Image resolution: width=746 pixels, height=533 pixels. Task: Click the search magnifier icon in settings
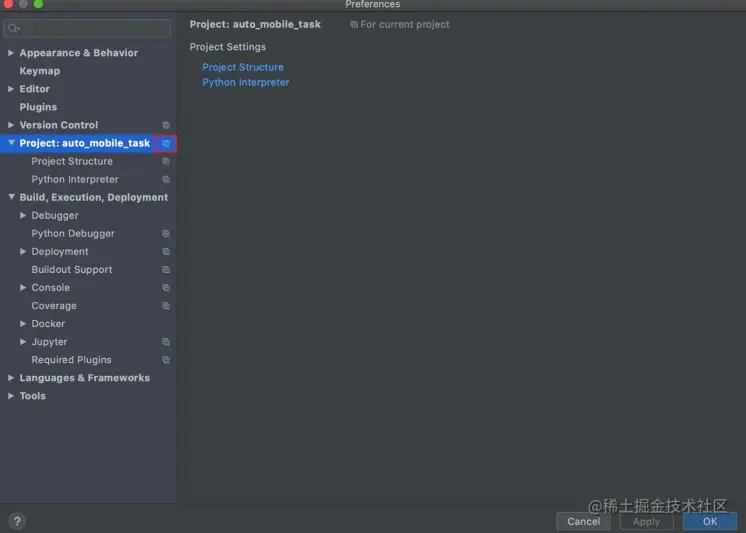tap(13, 29)
